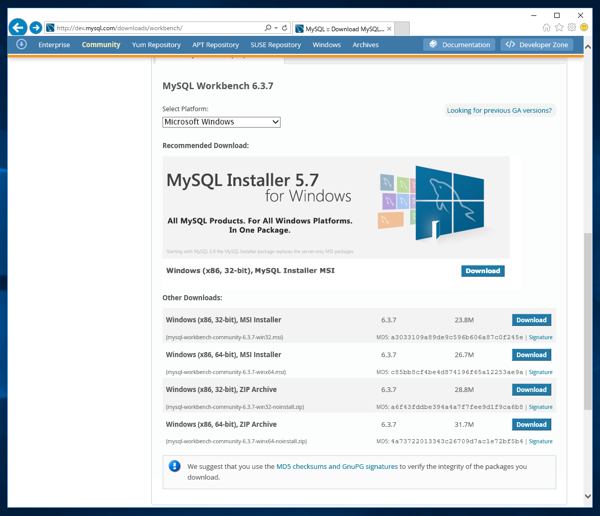Open the browser Tools gear icon

[572, 27]
